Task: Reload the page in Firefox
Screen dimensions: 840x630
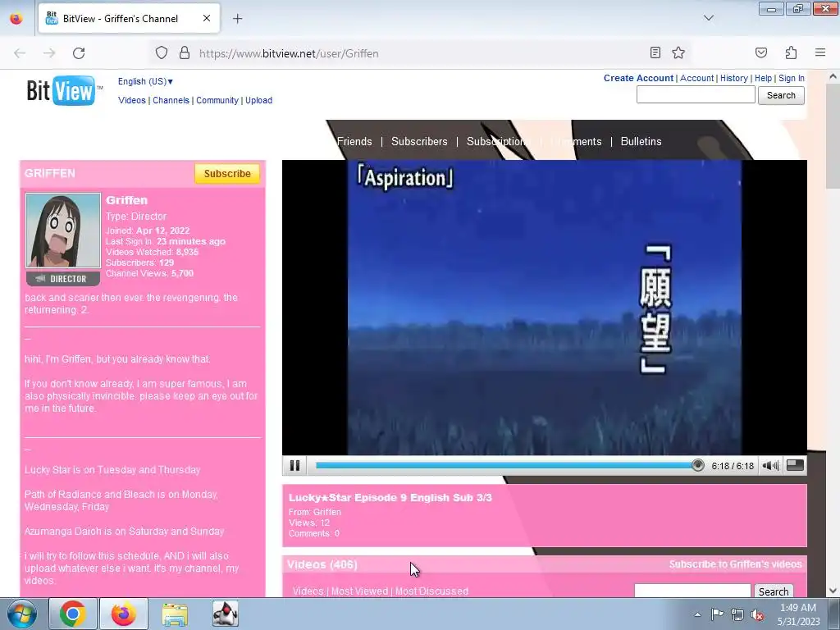Action: [79, 53]
